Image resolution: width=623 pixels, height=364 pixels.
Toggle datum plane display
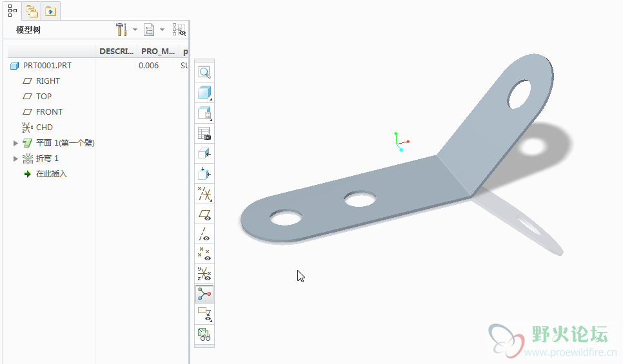[204, 215]
